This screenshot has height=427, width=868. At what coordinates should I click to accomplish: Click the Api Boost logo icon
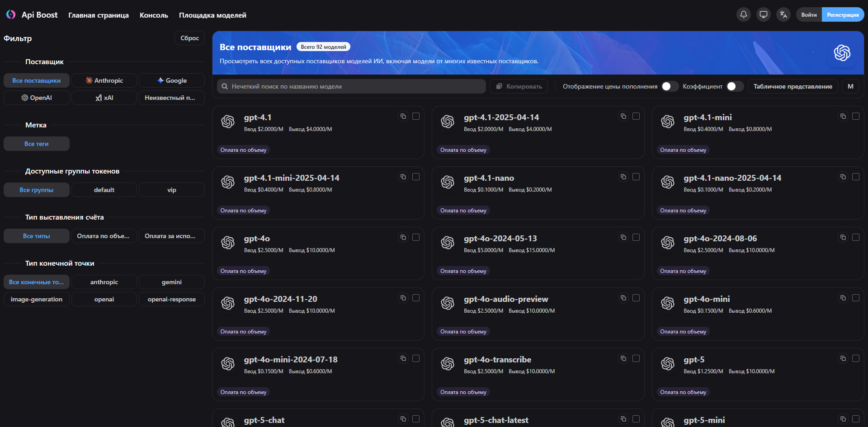(x=11, y=14)
